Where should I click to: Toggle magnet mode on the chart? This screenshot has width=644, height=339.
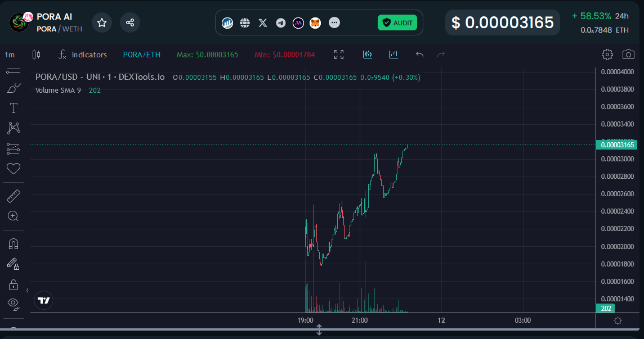[x=14, y=244]
